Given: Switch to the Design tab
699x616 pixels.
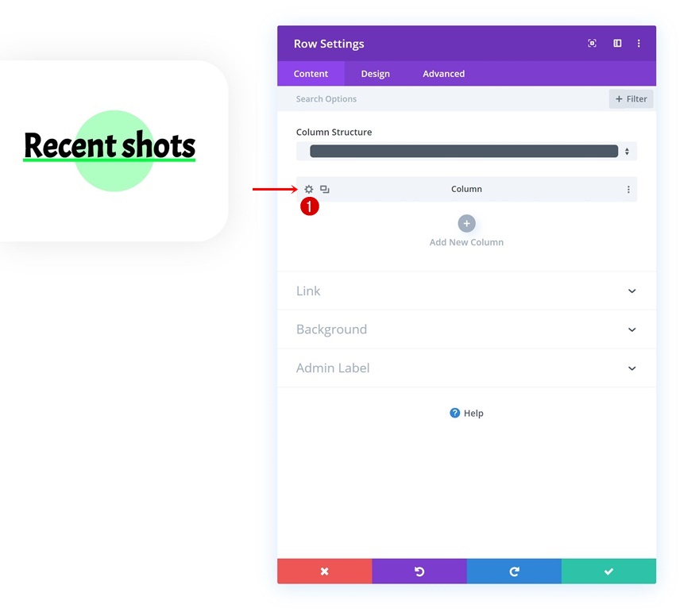Looking at the screenshot, I should click(x=375, y=74).
